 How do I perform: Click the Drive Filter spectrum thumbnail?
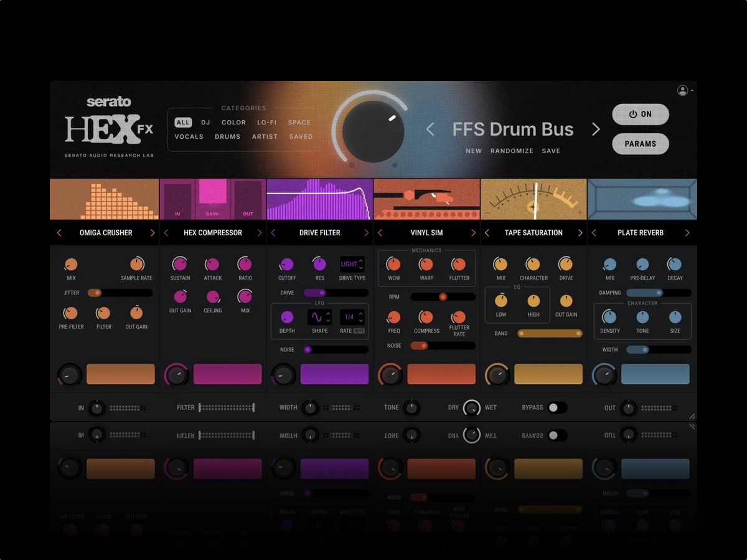point(319,198)
